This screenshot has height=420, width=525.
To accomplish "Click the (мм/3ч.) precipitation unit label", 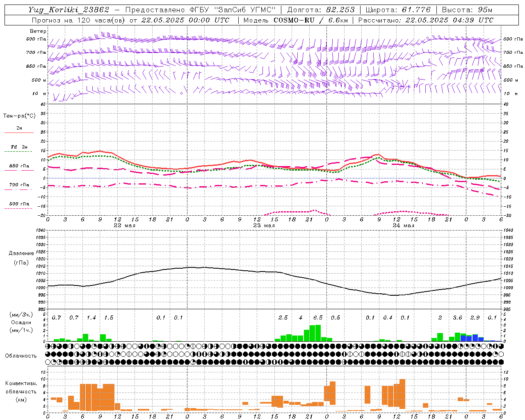I will point(21,315).
